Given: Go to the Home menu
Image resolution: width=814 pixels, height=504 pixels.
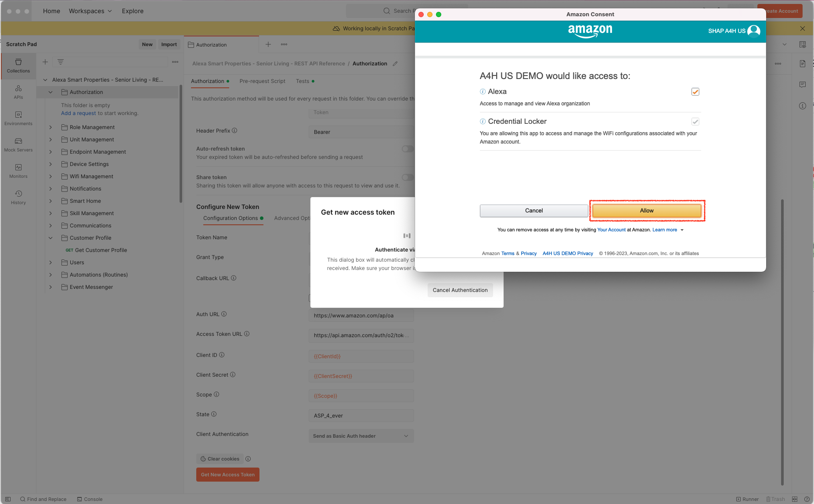Looking at the screenshot, I should point(51,11).
